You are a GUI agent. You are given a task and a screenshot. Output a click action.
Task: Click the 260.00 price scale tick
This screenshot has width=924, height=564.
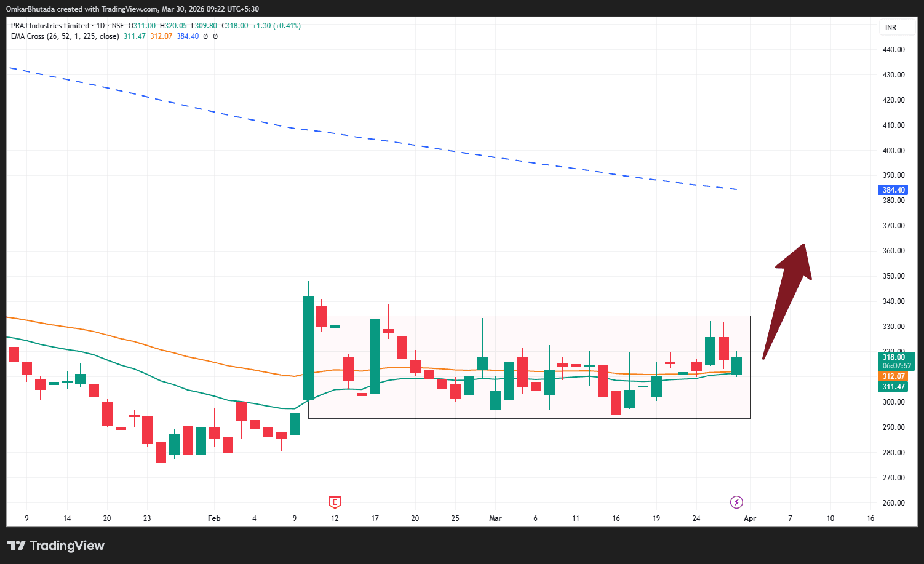[893, 503]
